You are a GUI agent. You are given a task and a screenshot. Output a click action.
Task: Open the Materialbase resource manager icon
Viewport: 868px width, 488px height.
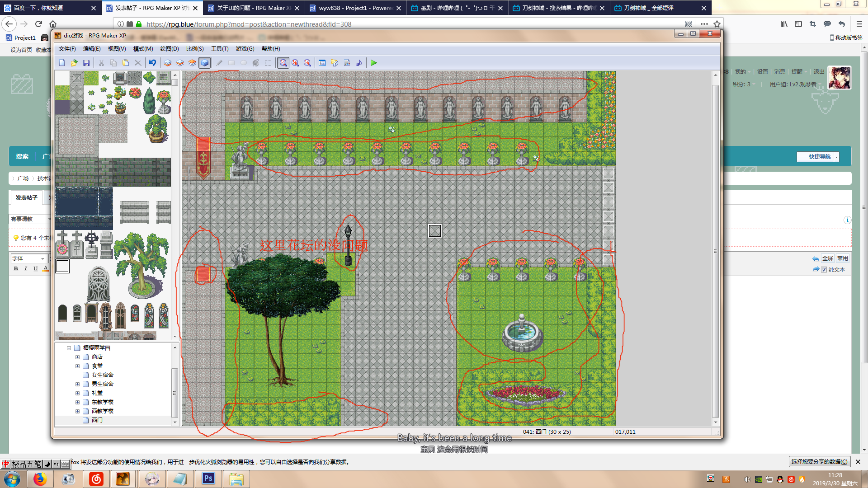335,63
